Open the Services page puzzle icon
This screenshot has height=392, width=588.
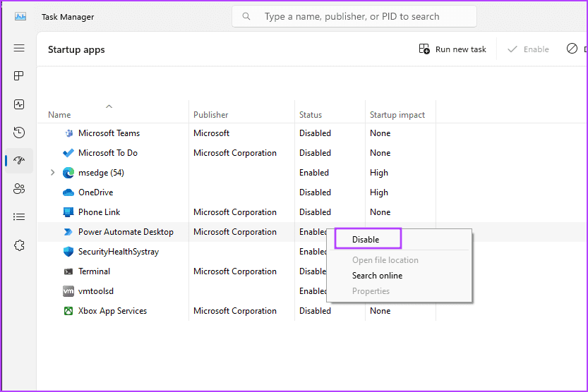tap(19, 245)
